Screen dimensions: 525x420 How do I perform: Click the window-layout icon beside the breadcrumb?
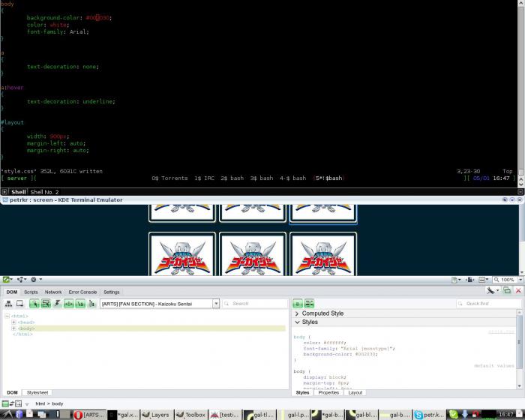click(x=18, y=403)
